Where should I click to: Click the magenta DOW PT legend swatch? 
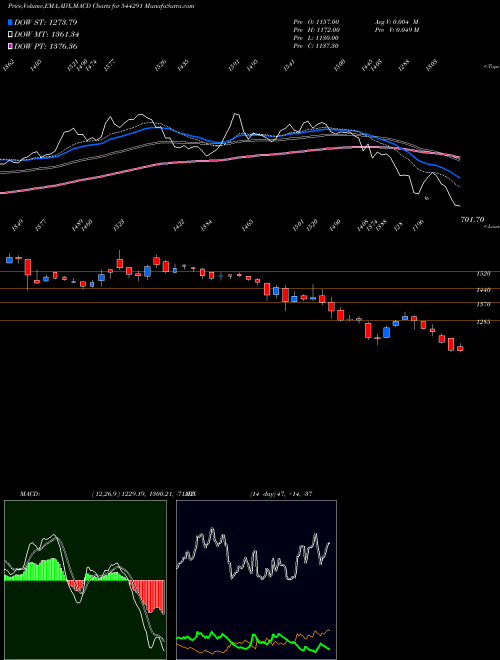point(11,47)
